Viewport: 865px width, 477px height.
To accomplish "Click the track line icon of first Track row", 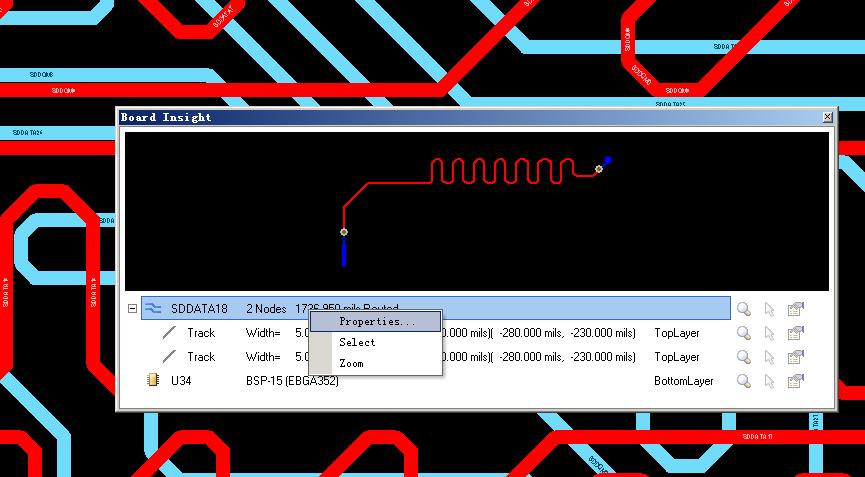I will point(169,333).
